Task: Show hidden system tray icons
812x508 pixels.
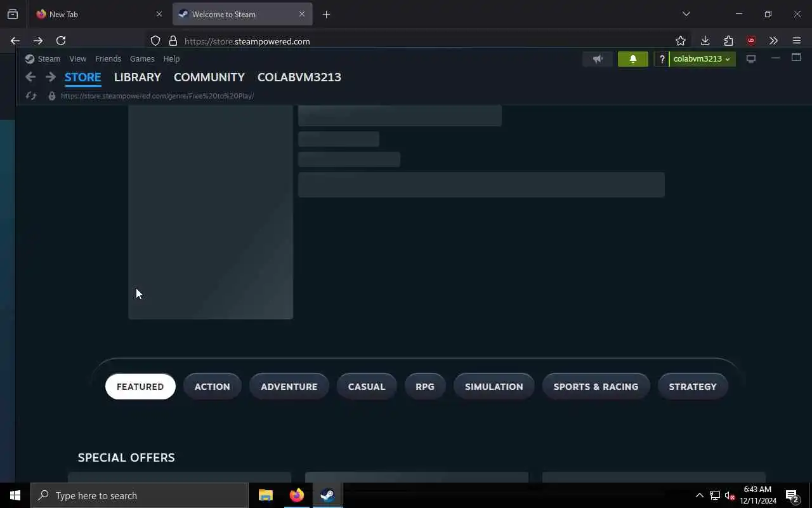Action: point(699,496)
